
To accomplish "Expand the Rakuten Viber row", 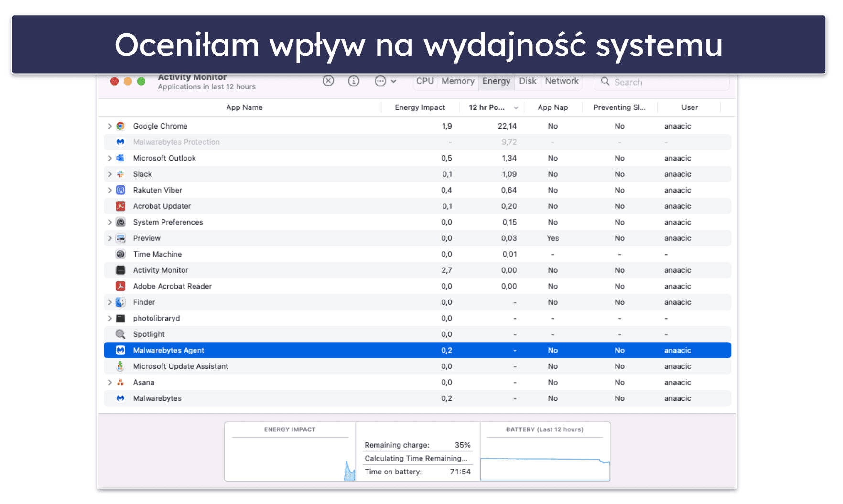I will coord(110,190).
